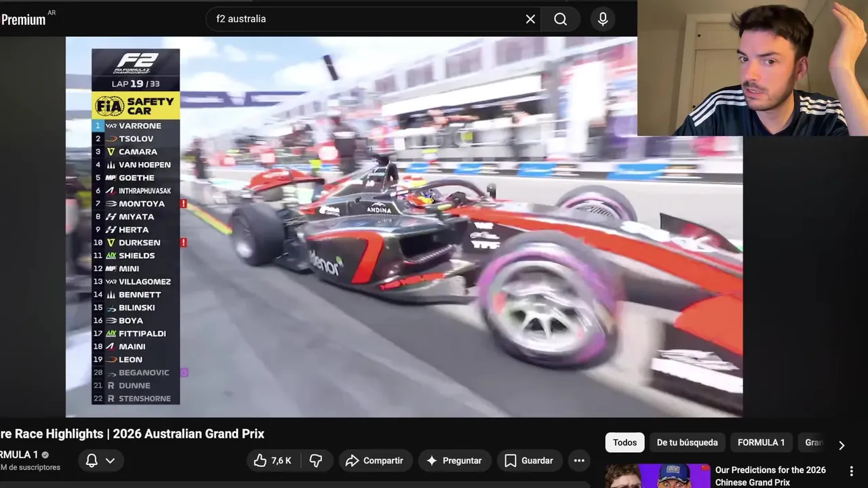Click the FIA Safety Car banner

click(x=136, y=106)
